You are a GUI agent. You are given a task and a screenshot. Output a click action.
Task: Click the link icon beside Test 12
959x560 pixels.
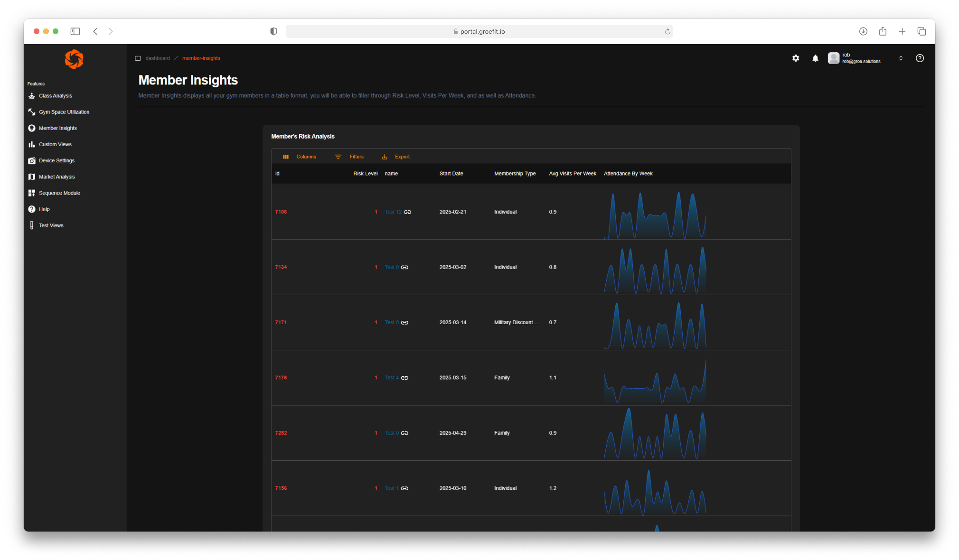pyautogui.click(x=407, y=212)
